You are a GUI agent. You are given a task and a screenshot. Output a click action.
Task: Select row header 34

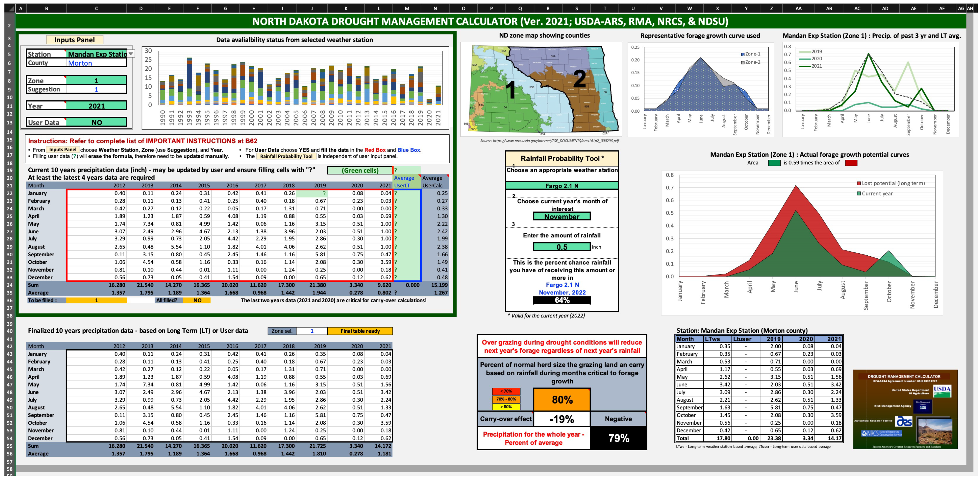coord(9,285)
